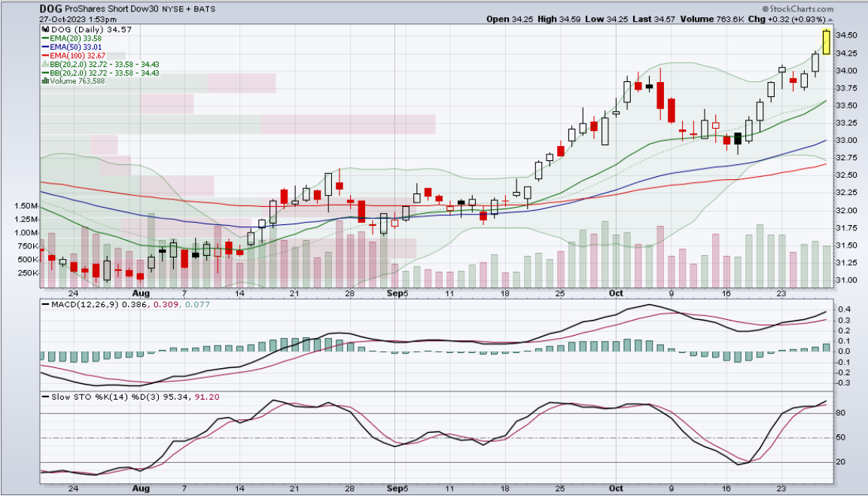Click the Aug date label under the price panel
Screen dimensions: 868x496
142,294
